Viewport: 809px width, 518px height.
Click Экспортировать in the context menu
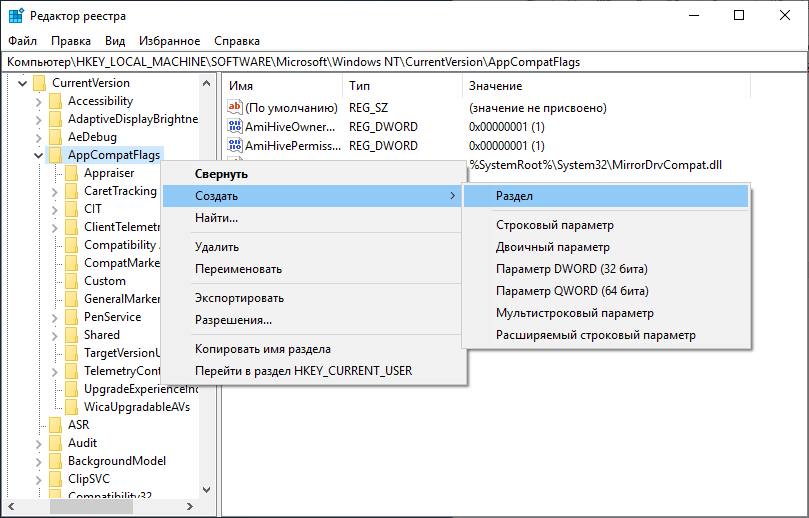tap(239, 298)
